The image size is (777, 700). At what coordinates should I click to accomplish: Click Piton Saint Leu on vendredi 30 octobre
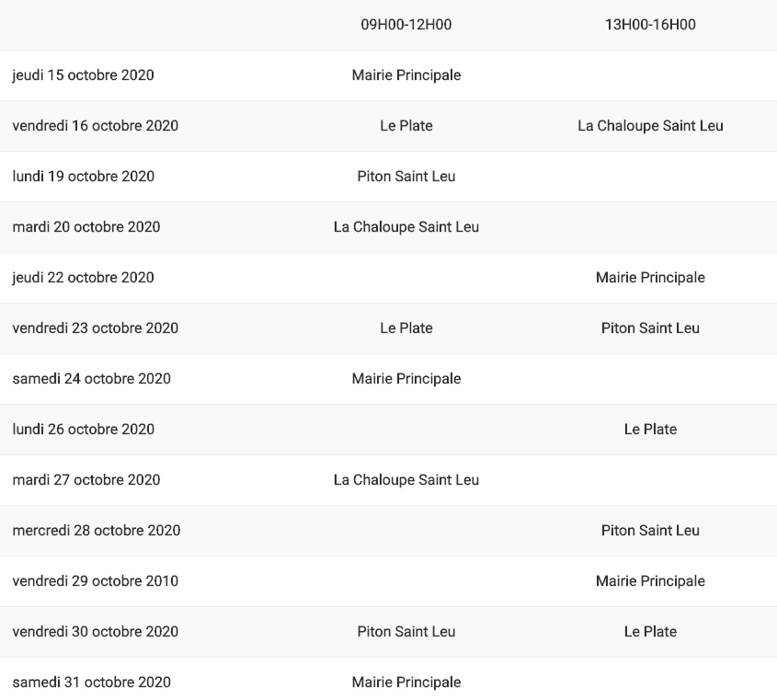click(406, 632)
